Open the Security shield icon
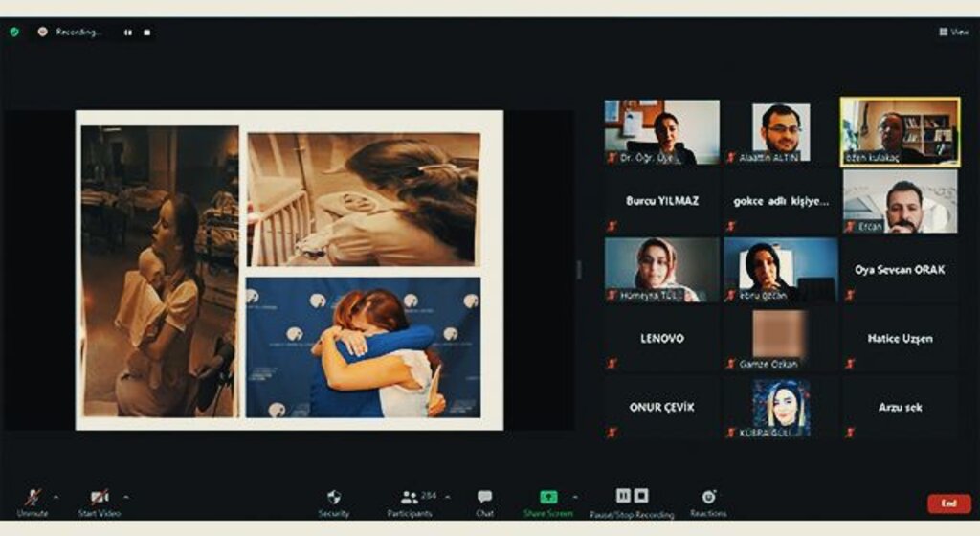This screenshot has width=980, height=536. (x=333, y=498)
